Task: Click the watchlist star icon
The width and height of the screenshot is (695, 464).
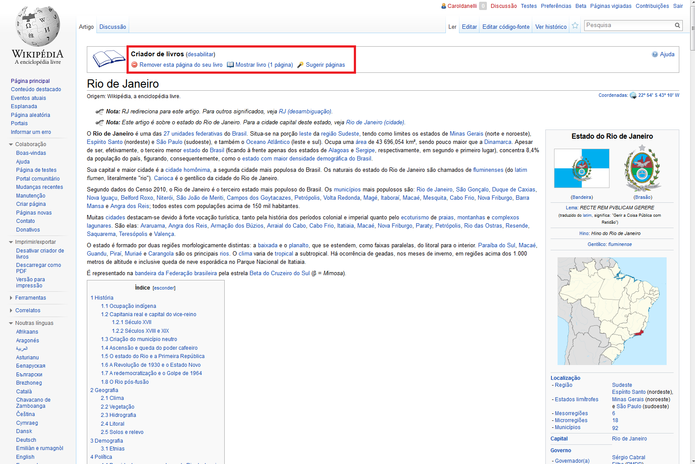Action: [x=575, y=26]
